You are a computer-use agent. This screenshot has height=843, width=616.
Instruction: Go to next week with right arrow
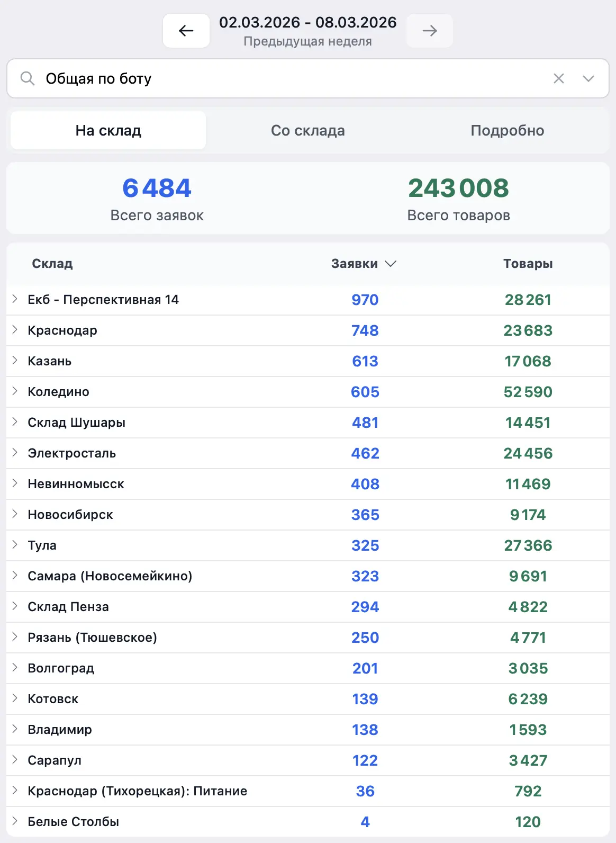pyautogui.click(x=429, y=31)
